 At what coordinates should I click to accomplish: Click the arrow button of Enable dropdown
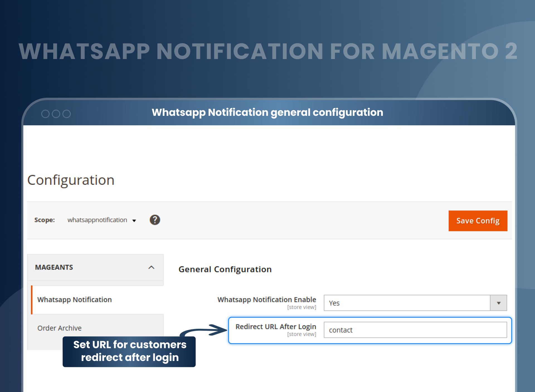[x=498, y=303]
